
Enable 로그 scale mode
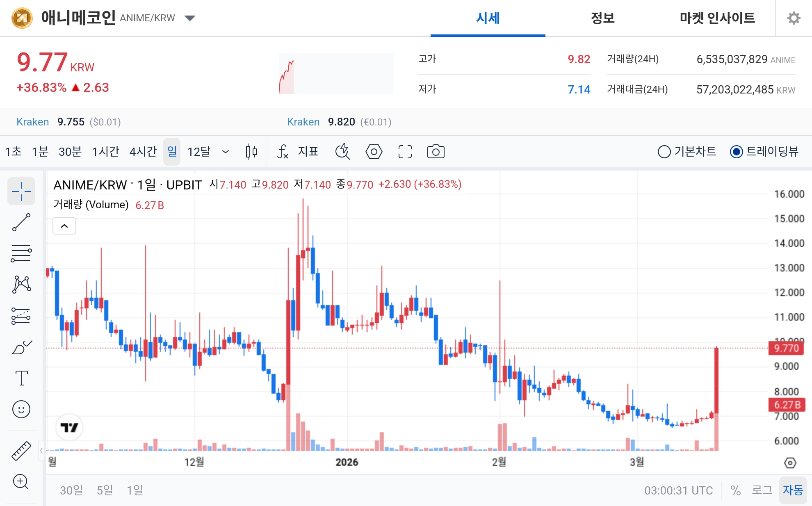(x=764, y=490)
